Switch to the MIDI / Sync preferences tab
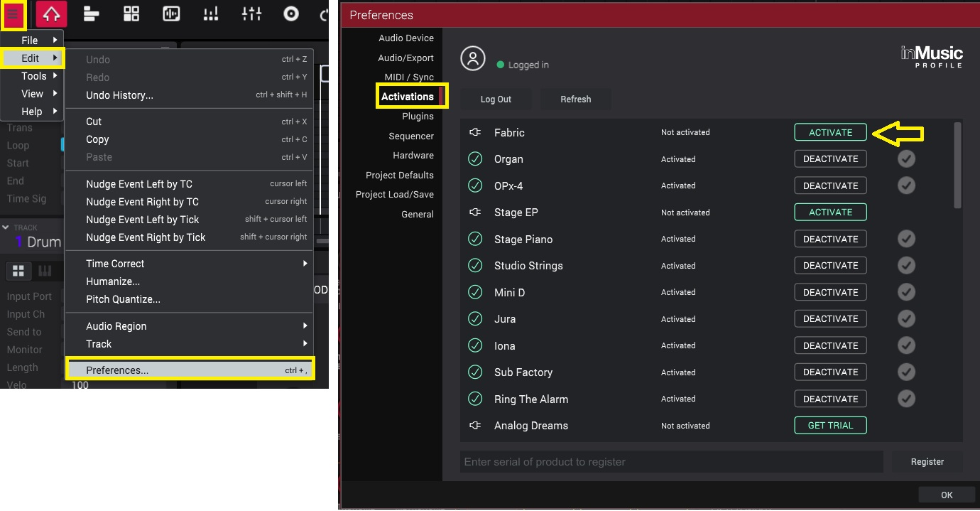The width and height of the screenshot is (980, 511). tap(409, 77)
